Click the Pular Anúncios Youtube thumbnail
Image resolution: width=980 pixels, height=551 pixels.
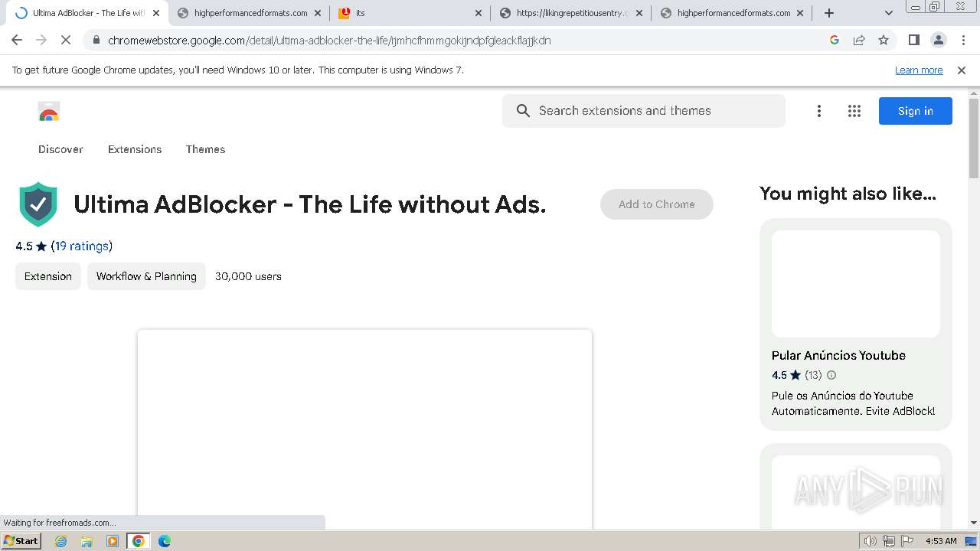pyautogui.click(x=856, y=284)
